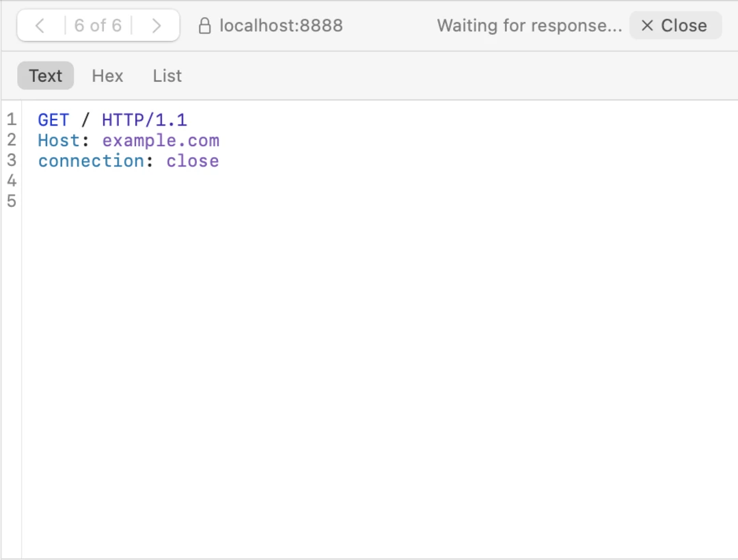The image size is (738, 560).
Task: Click the X icon in the Close button
Action: click(x=647, y=26)
